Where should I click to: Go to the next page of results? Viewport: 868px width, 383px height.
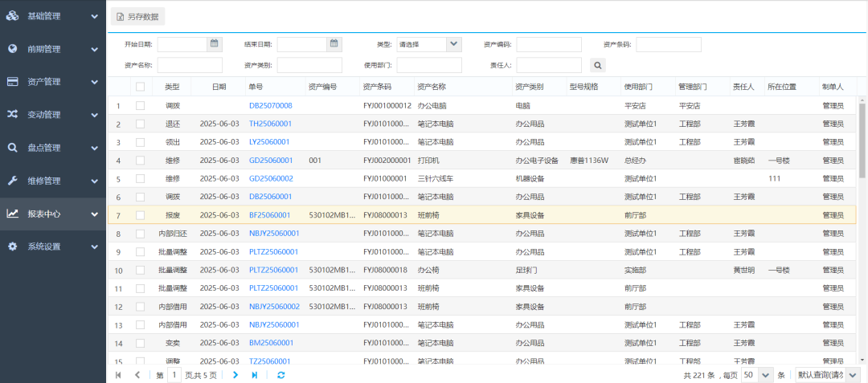[x=235, y=374]
